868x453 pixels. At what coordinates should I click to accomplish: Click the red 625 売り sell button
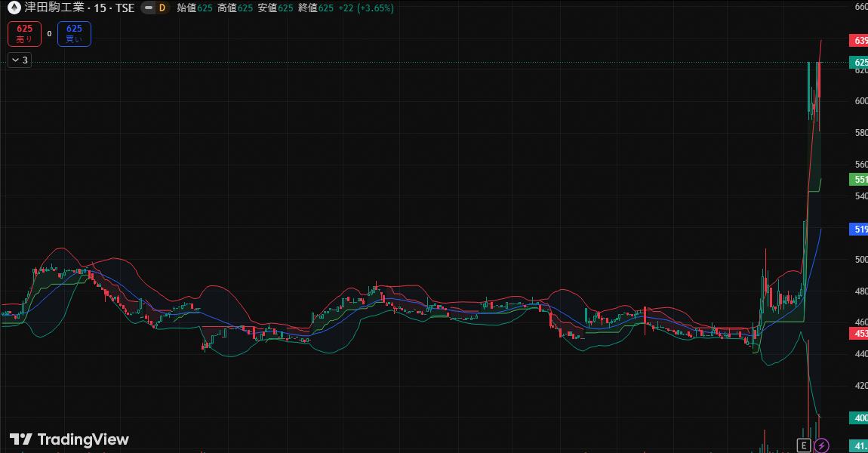24,34
